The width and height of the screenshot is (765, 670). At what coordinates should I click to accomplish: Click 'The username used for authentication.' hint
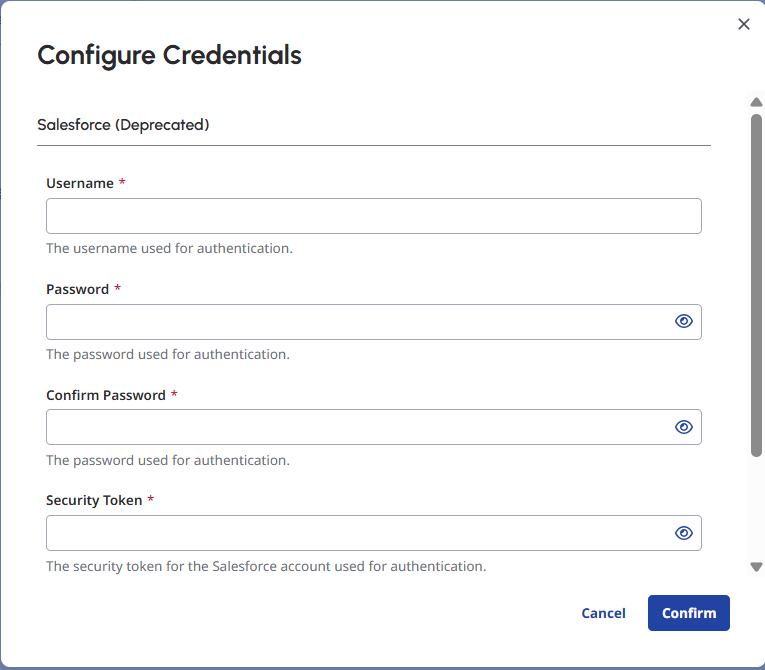click(x=169, y=248)
